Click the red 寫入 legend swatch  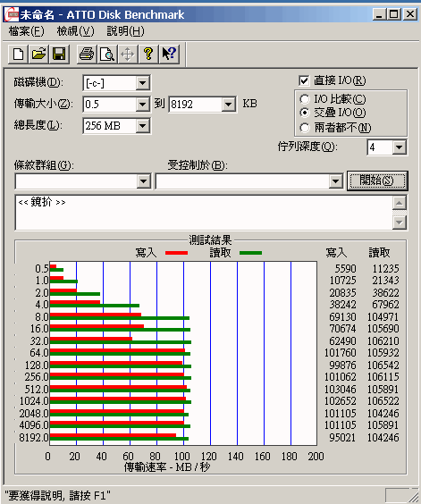coord(176,253)
